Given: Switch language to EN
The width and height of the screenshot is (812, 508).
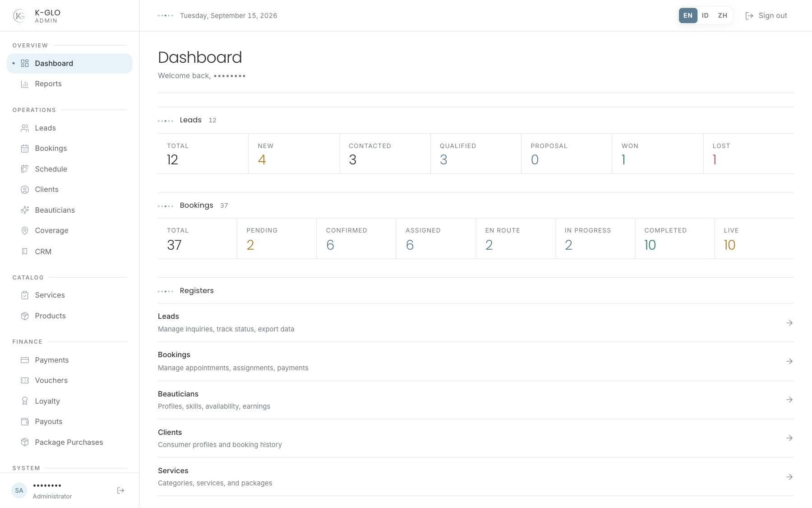Looking at the screenshot, I should [688, 15].
